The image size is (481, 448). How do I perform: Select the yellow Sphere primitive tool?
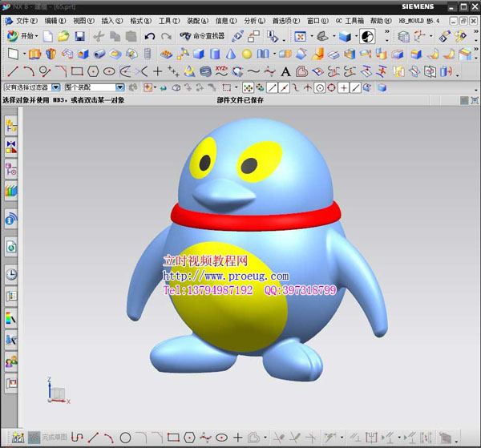[247, 54]
